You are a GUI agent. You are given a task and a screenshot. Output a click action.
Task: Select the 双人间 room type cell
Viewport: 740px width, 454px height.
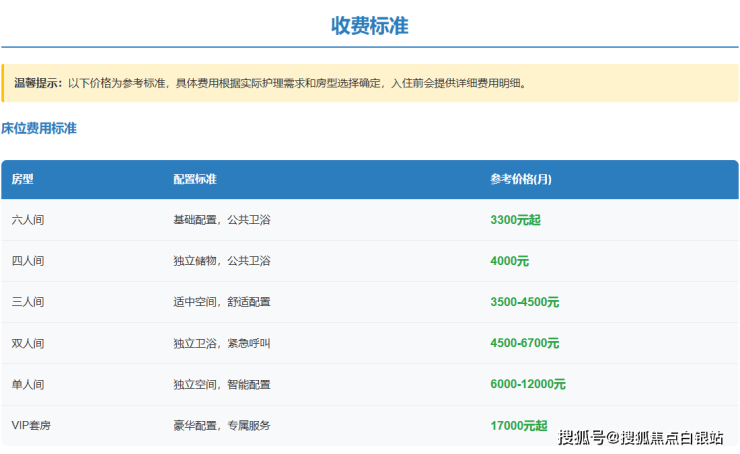[28, 343]
